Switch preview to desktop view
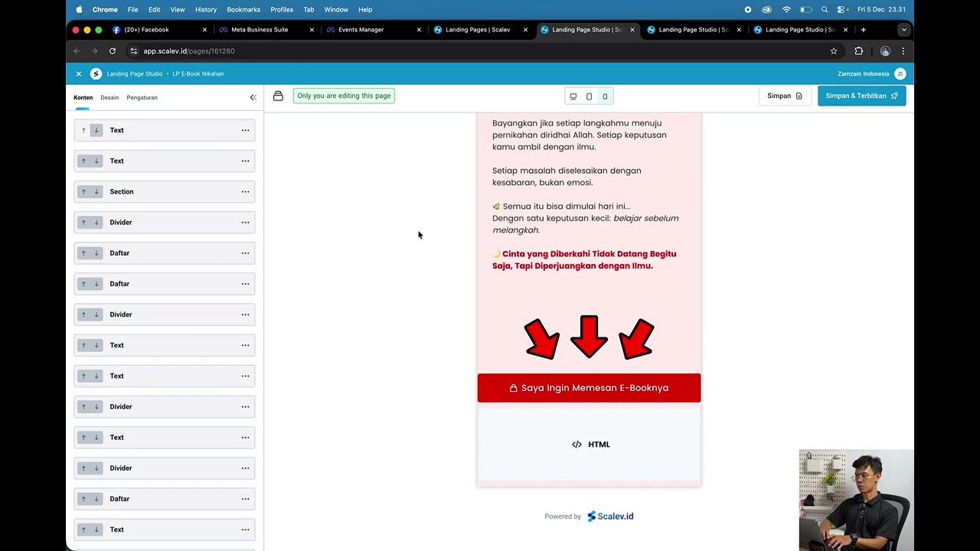The width and height of the screenshot is (980, 551). point(573,96)
